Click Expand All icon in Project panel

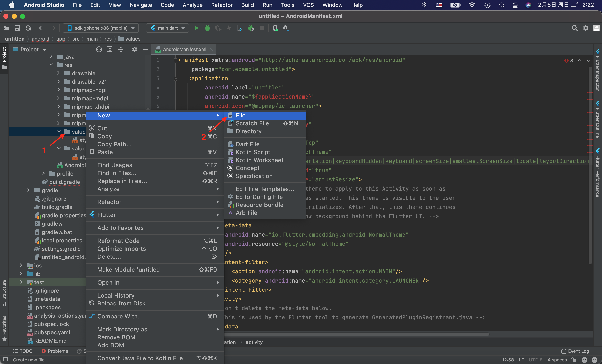click(110, 49)
